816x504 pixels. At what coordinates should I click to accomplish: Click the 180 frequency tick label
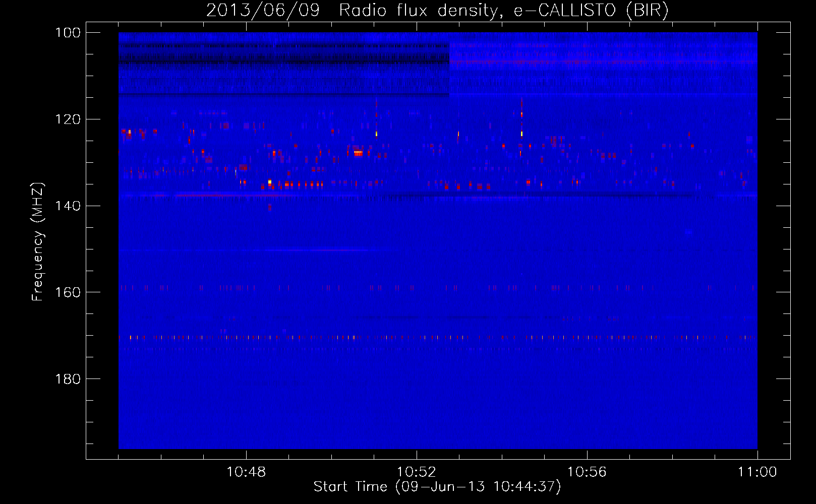(x=68, y=379)
